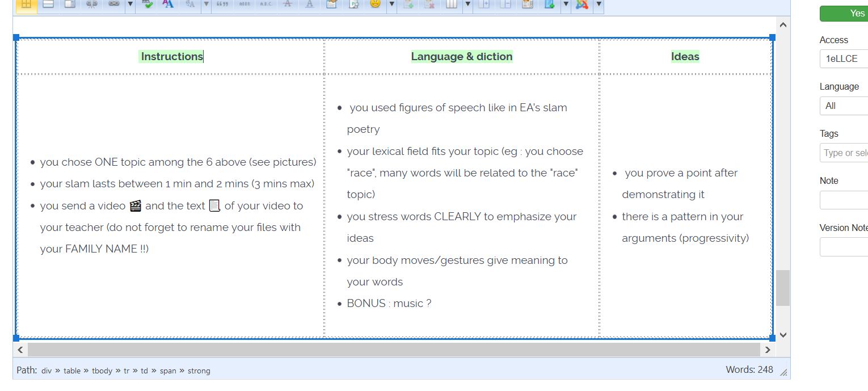The width and height of the screenshot is (868, 391).
Task: Apply the blockquote quotation marks icon
Action: pyautogui.click(x=223, y=5)
